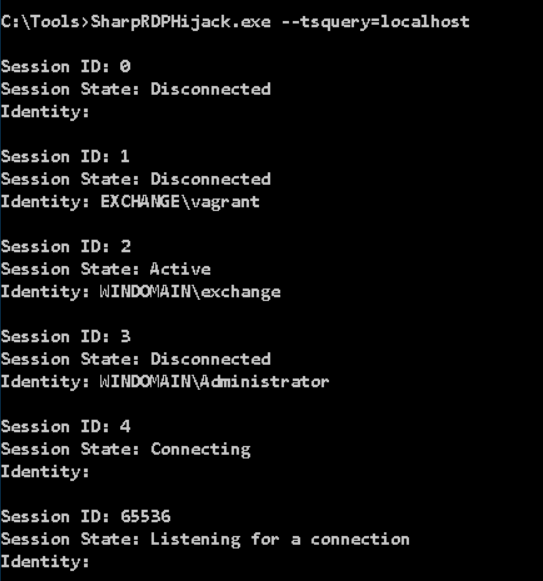Click the first Disconnected session state

tap(211, 89)
